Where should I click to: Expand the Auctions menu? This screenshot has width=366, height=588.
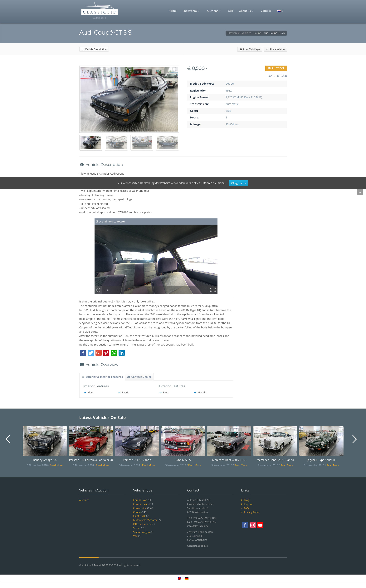pyautogui.click(x=214, y=11)
